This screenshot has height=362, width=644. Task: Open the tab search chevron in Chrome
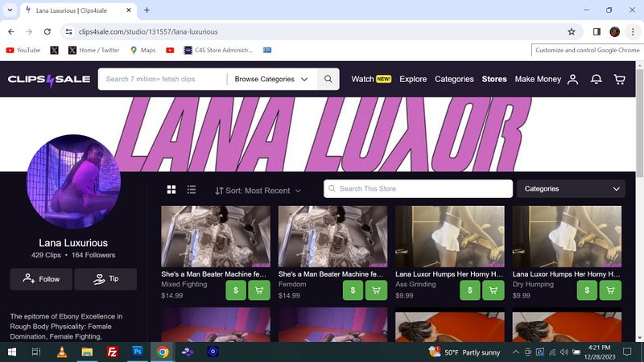click(10, 10)
